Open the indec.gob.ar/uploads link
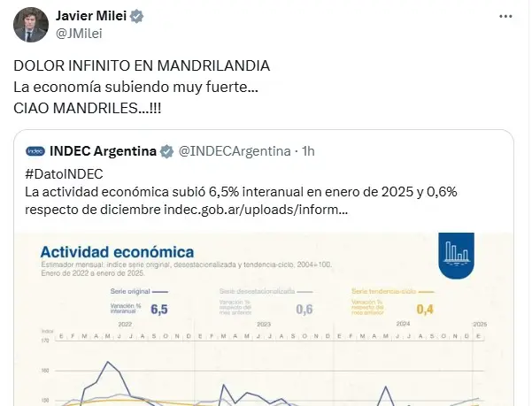 tap(256, 210)
